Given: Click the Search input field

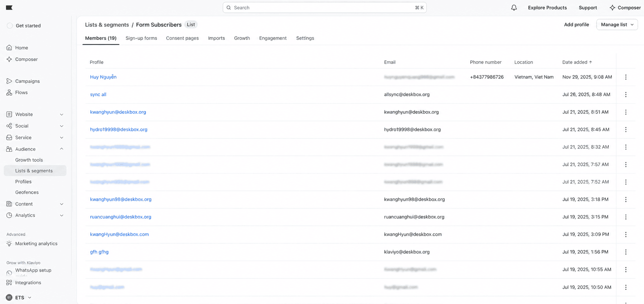Looking at the screenshot, I should click(x=325, y=7).
